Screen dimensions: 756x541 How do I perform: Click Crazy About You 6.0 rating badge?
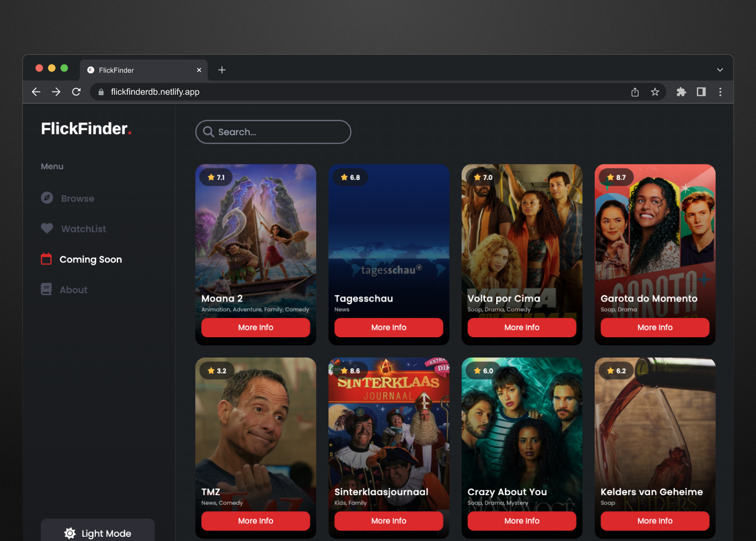pyautogui.click(x=483, y=371)
